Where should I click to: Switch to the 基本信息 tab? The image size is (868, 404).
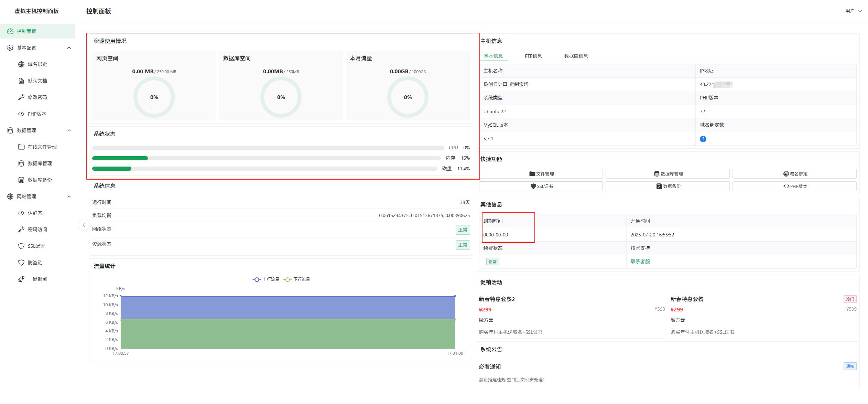pyautogui.click(x=493, y=56)
